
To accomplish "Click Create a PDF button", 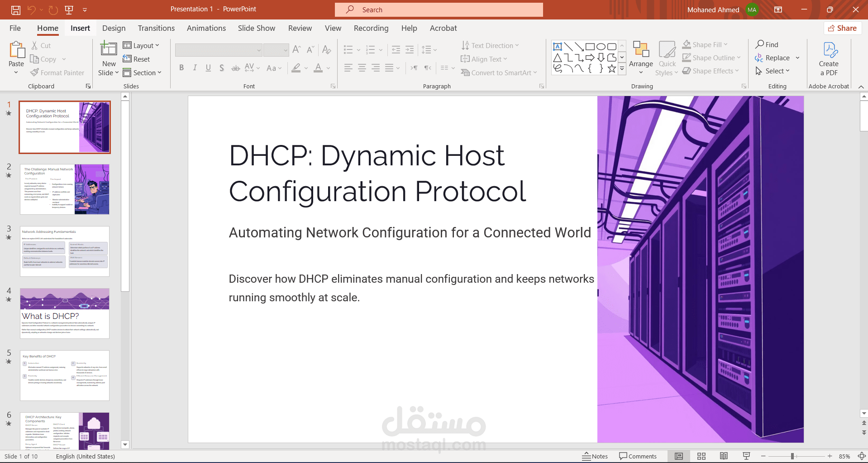I will tap(829, 58).
